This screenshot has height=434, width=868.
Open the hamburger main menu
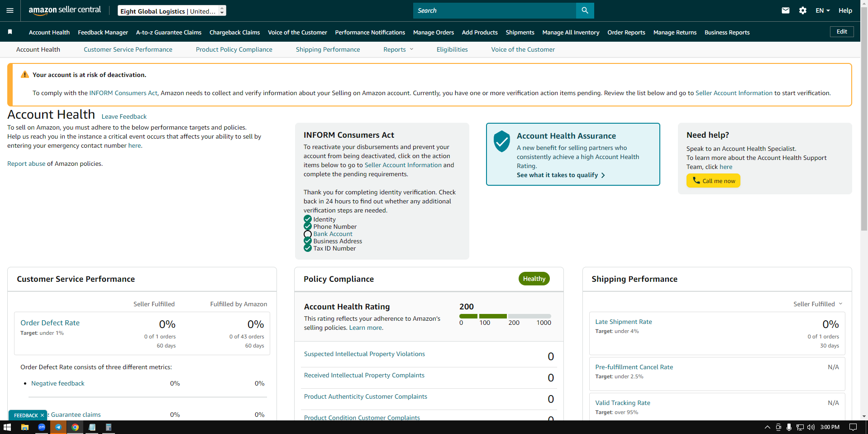coord(10,10)
